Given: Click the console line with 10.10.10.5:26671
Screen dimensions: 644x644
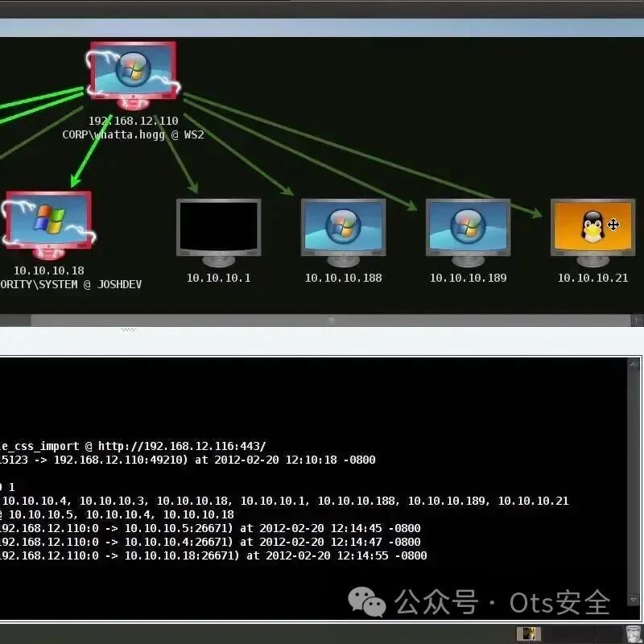Looking at the screenshot, I should pyautogui.click(x=210, y=528).
